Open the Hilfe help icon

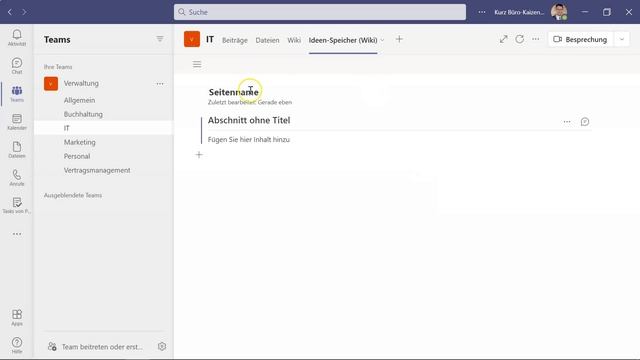click(17, 345)
